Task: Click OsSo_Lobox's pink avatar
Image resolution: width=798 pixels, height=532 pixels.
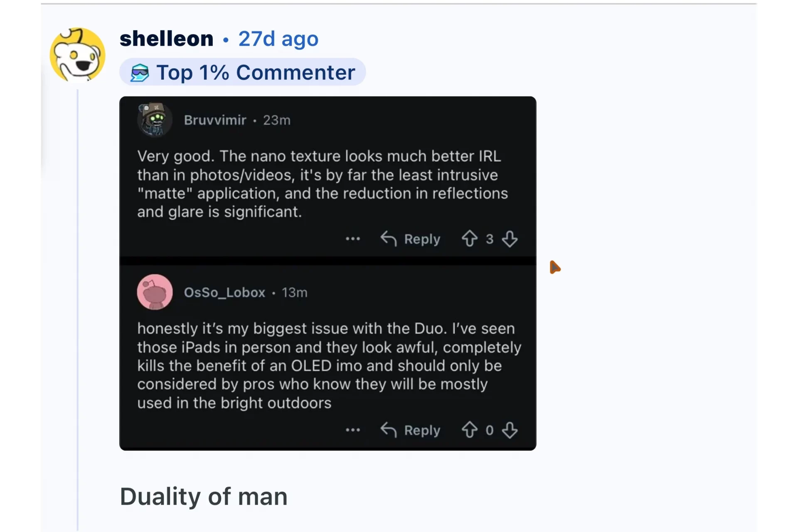Action: click(x=155, y=292)
